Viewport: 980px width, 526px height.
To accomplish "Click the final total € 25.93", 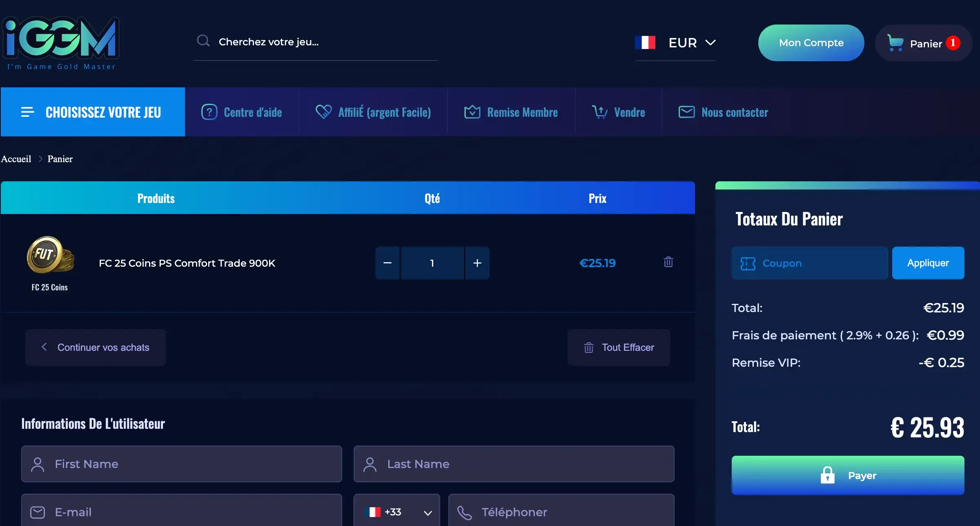I will [927, 428].
